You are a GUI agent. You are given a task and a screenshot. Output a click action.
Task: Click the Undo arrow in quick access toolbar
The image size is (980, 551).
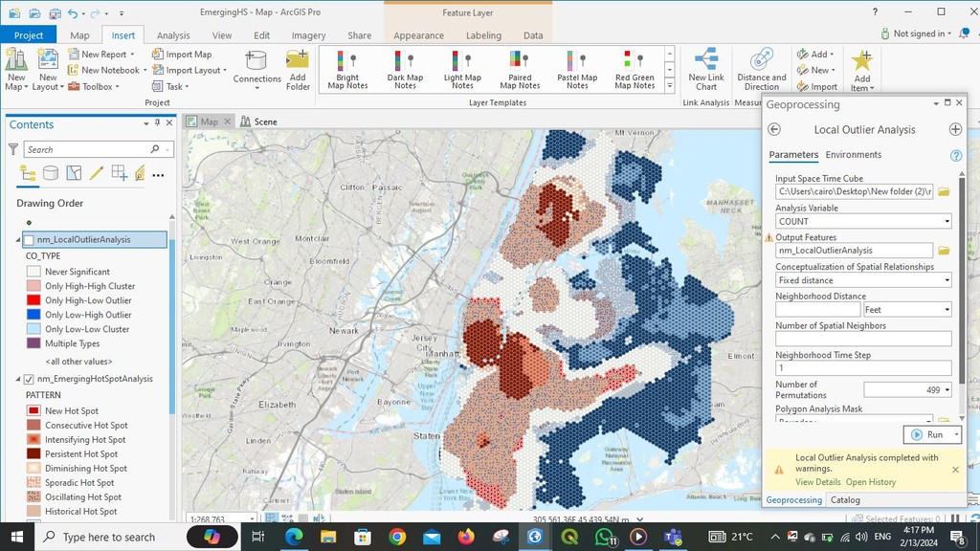coord(73,12)
